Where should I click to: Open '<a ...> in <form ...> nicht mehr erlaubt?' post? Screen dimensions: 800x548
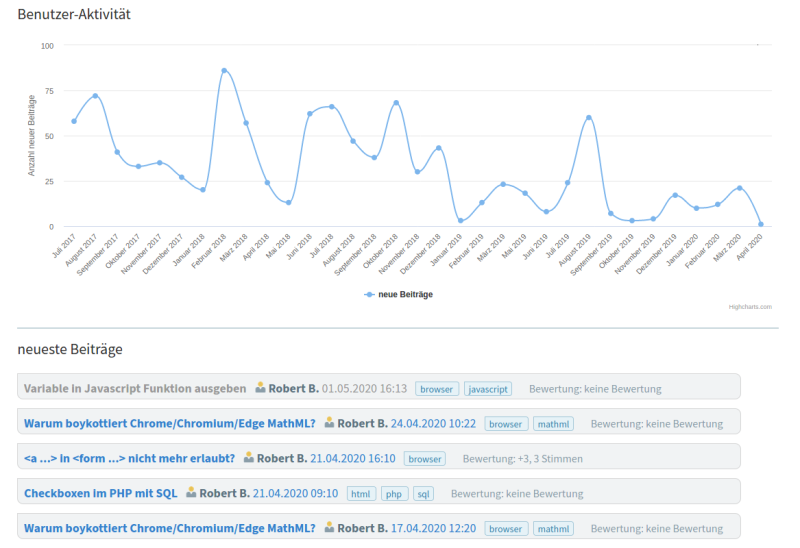click(129, 458)
